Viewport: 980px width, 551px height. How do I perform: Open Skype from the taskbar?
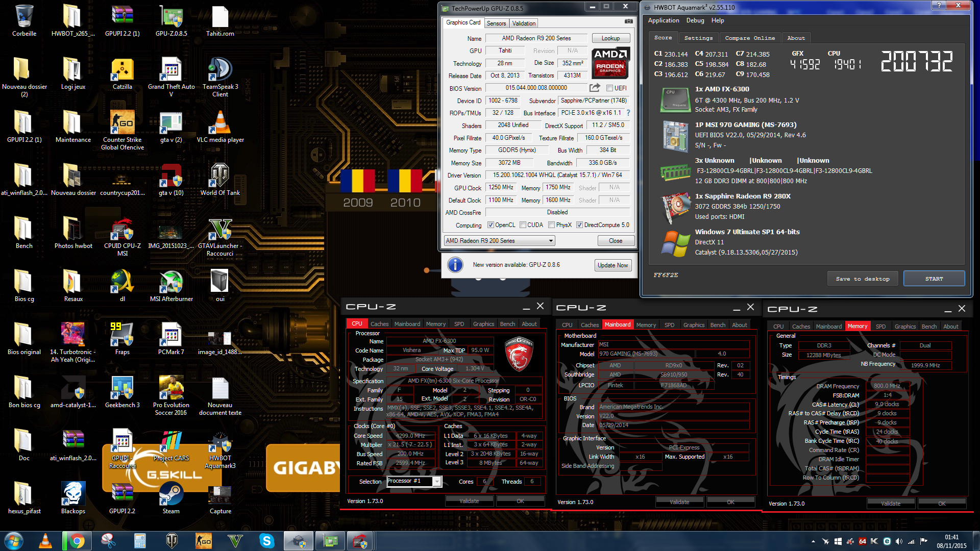266,541
